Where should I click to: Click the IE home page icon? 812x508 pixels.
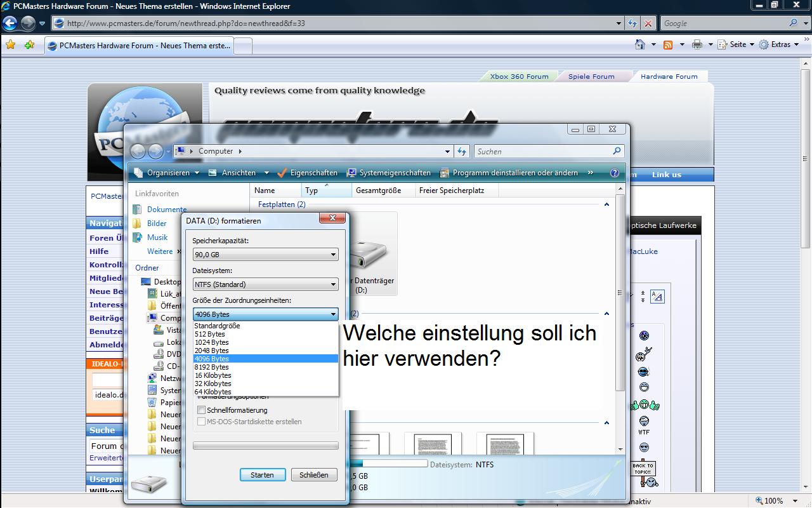click(x=641, y=44)
